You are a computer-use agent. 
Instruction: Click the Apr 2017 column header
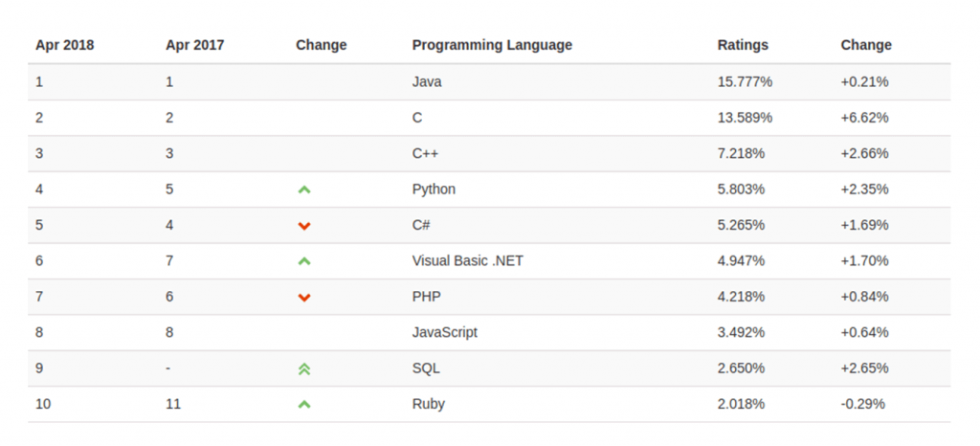[x=195, y=45]
